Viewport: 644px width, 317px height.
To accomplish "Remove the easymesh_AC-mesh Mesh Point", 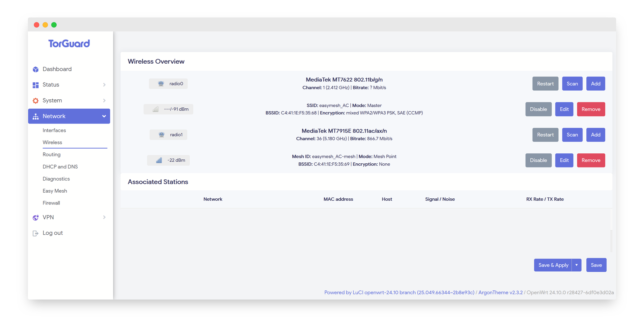I will click(x=591, y=160).
